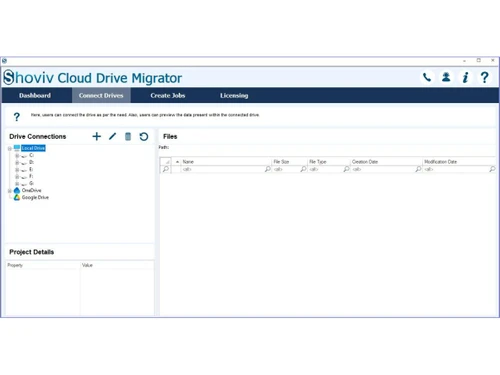Refresh the drive connections list

tap(144, 136)
